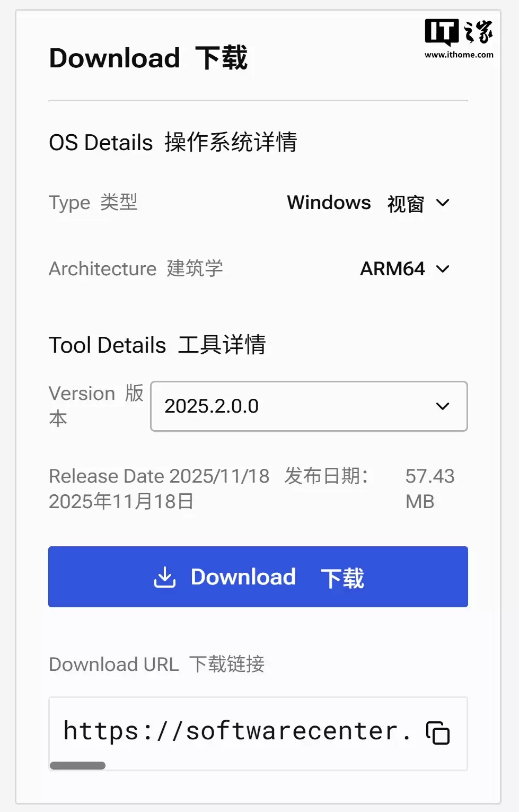519x812 pixels.
Task: Click the chevron next to ARM64
Action: coord(443,269)
